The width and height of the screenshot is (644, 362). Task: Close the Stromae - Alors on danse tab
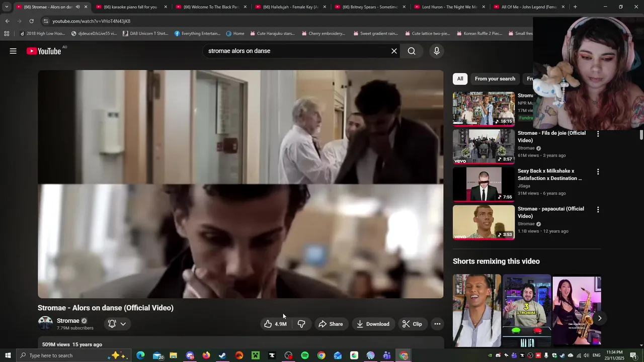(86, 7)
